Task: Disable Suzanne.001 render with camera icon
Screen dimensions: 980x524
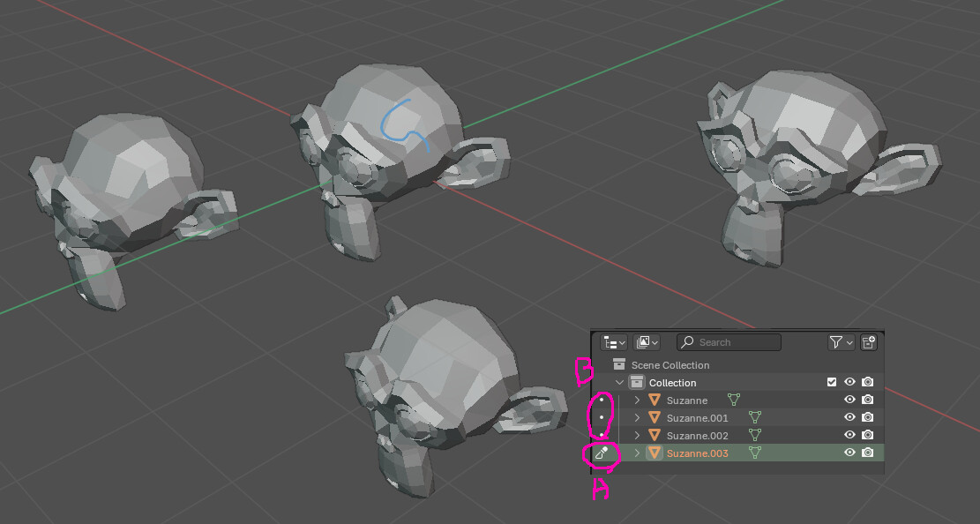Action: coord(867,417)
